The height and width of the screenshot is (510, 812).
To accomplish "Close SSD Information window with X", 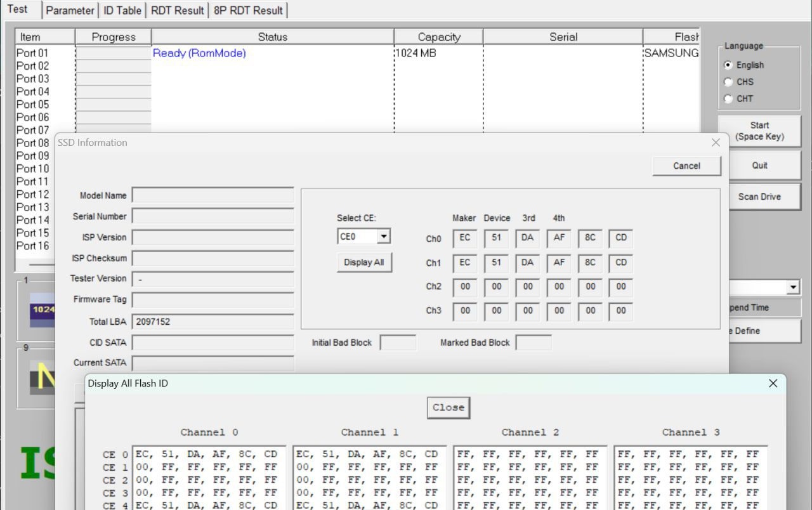I will click(716, 143).
